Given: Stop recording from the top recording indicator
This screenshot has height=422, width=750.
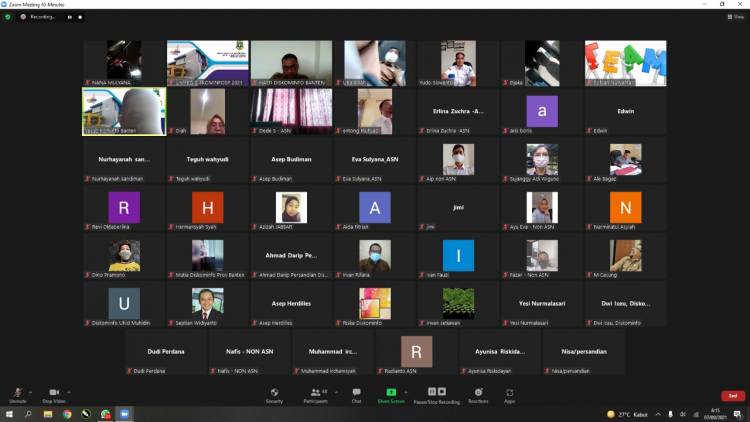Looking at the screenshot, I should click(x=81, y=17).
